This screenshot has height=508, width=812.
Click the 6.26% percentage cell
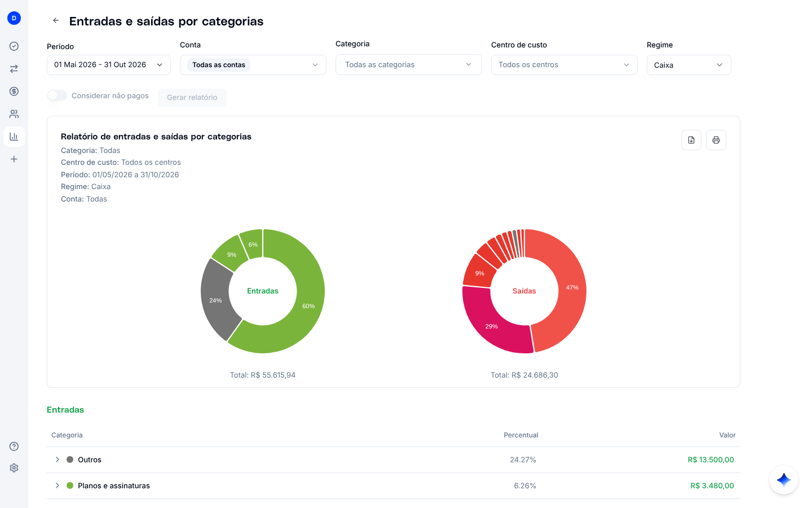525,485
